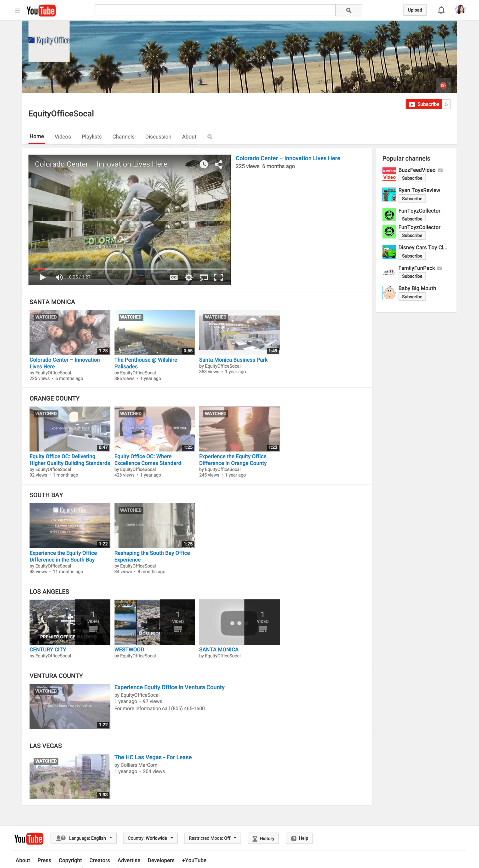The height and width of the screenshot is (868, 479).
Task: Open Ryan ToysReview channel avatar
Action: [x=389, y=194]
